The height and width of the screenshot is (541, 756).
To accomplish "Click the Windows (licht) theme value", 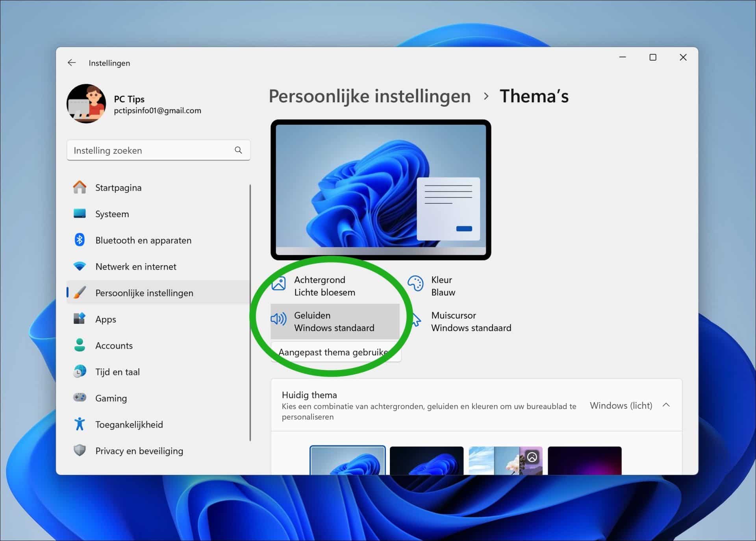I will coord(621,405).
